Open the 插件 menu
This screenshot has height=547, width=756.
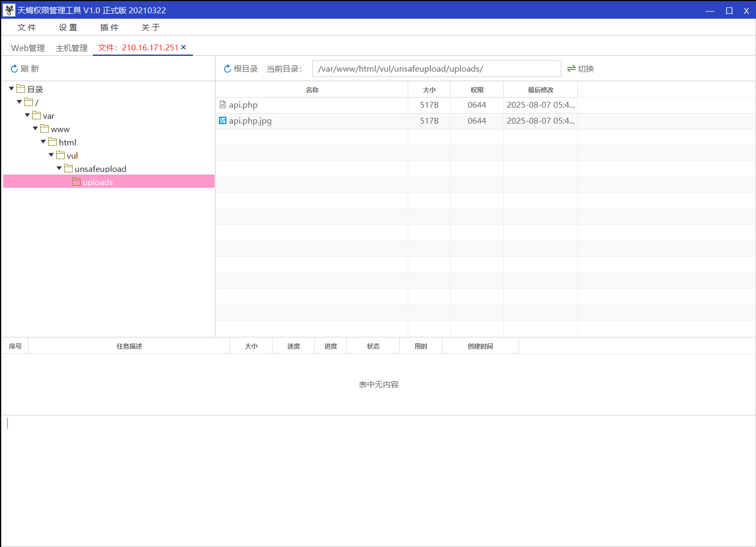(109, 27)
